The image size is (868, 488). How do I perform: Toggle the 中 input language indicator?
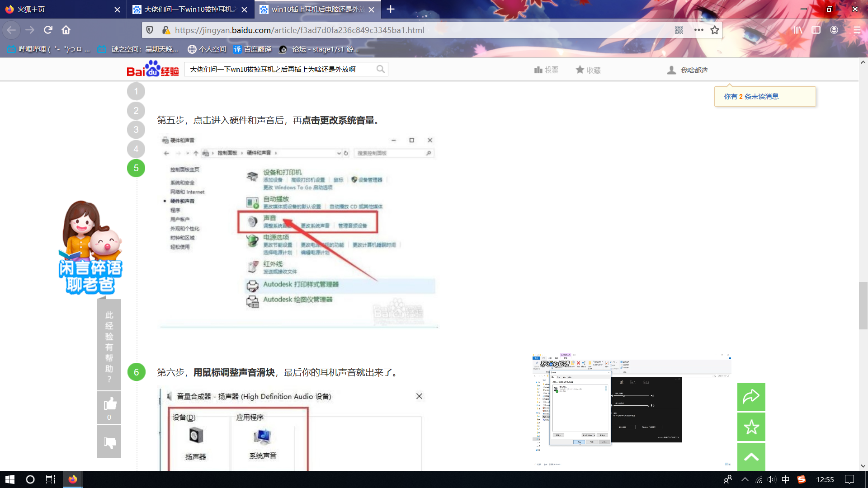coord(786,479)
